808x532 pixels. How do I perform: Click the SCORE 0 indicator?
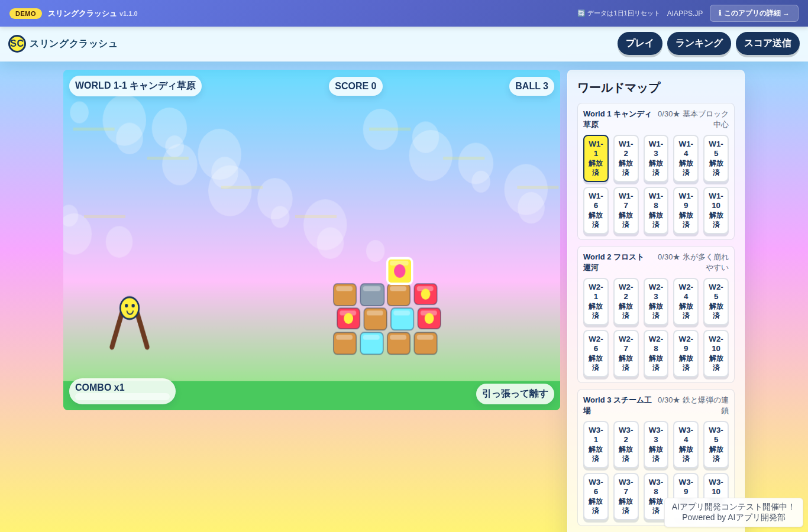[355, 86]
